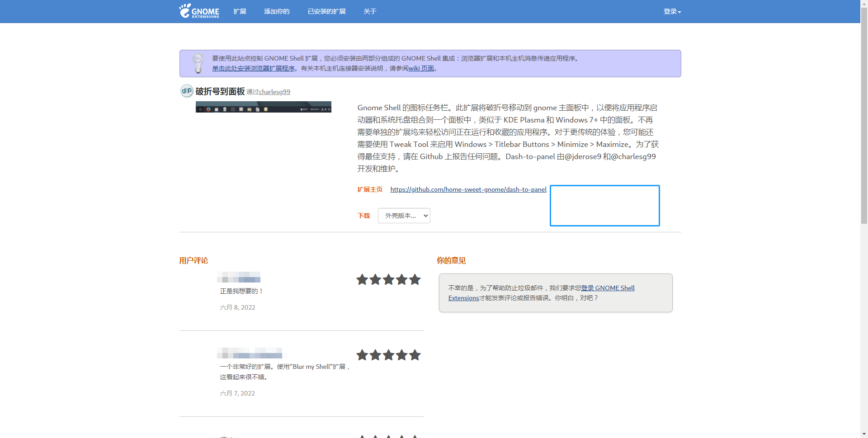Click the review date 六月 7, 2022
The image size is (868, 438).
237,393
